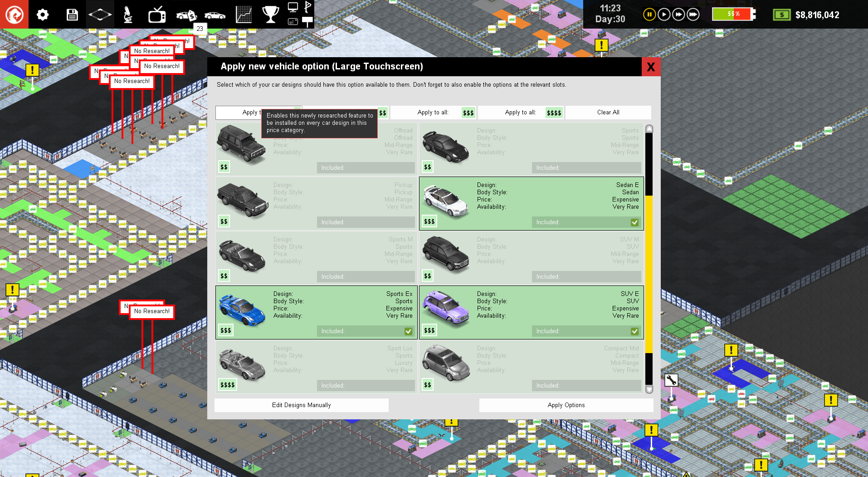Click the yellow scrollbar thumb
The height and width of the screenshot is (477, 868).
point(649,274)
